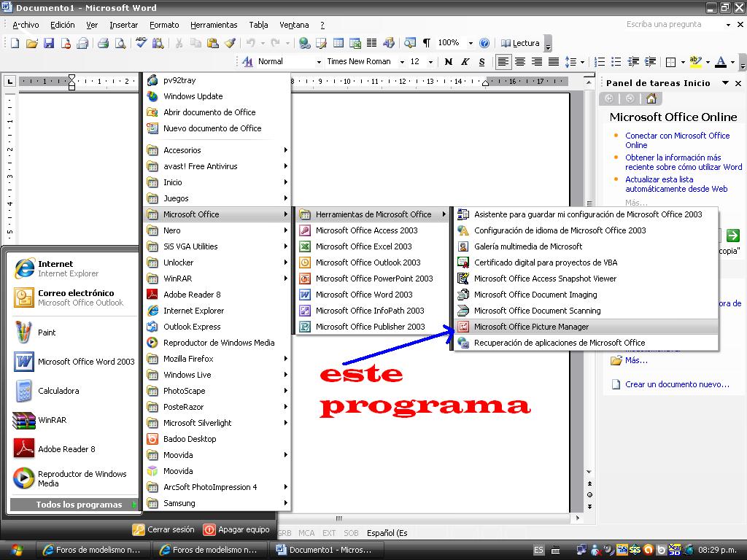Expand Herramientas de Microsoft Office submenu

(373, 214)
